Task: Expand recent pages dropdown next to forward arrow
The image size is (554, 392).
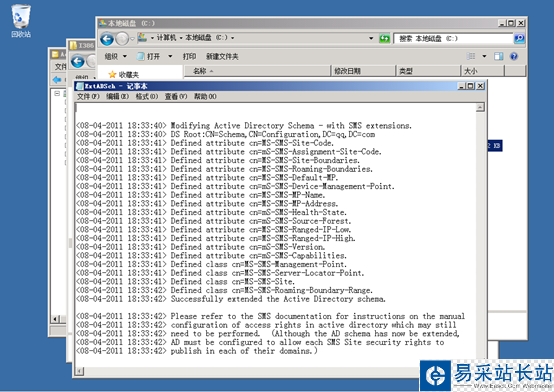Action: click(x=132, y=39)
